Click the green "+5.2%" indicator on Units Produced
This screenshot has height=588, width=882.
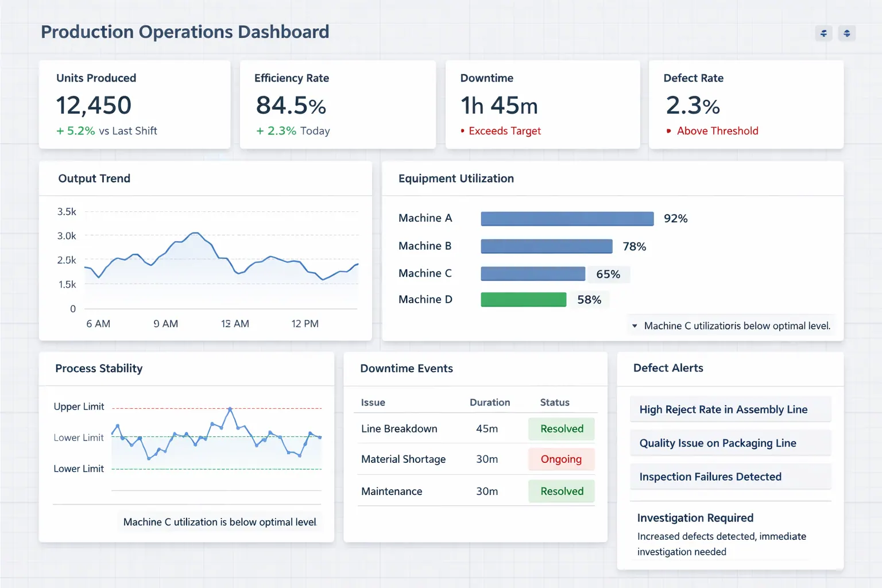75,130
